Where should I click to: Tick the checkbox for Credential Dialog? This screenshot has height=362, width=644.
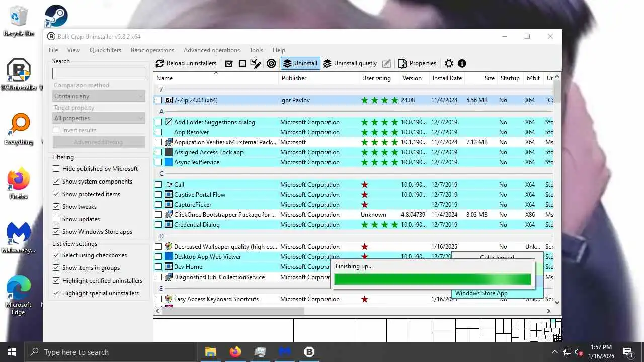click(x=158, y=225)
